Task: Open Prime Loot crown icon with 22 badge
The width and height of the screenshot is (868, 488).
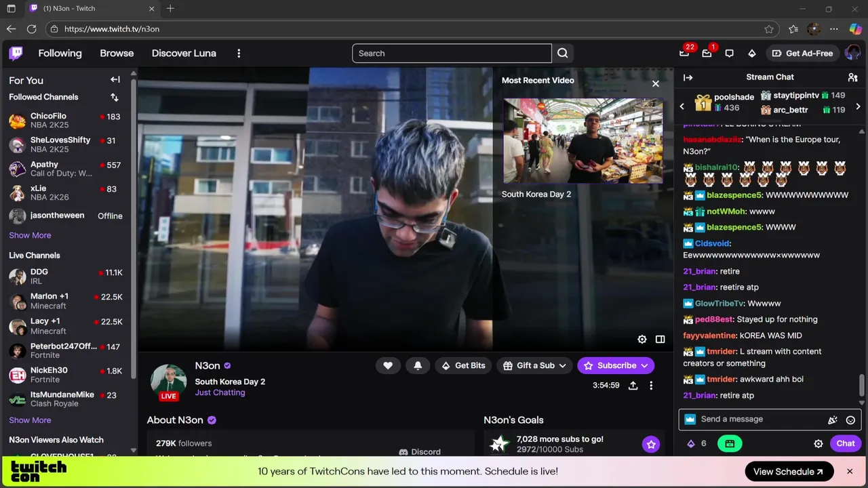Action: (684, 53)
